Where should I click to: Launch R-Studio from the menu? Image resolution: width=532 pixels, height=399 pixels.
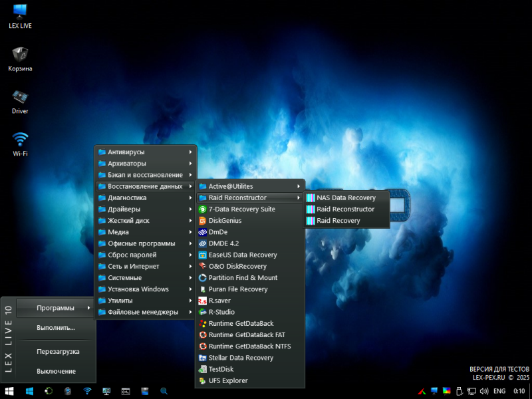221,312
